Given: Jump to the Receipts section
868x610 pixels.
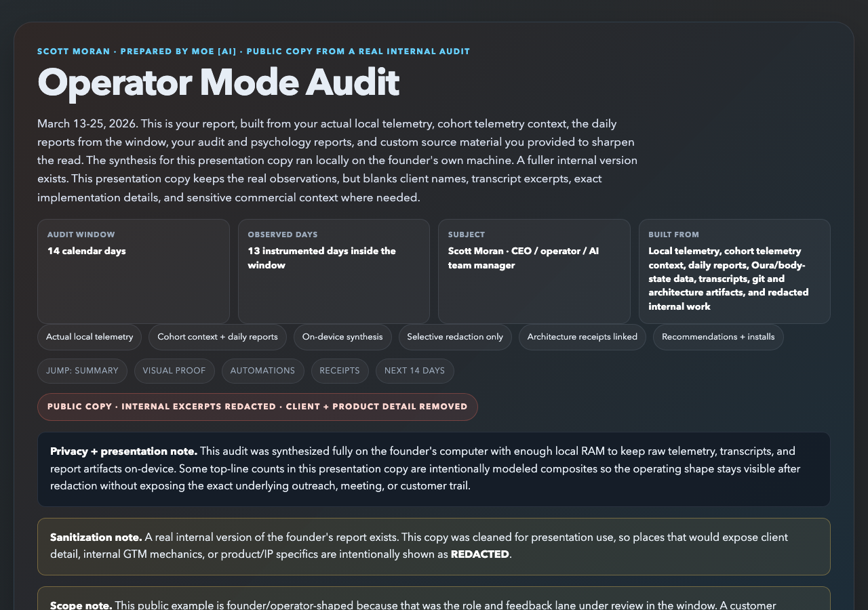Looking at the screenshot, I should tap(340, 371).
